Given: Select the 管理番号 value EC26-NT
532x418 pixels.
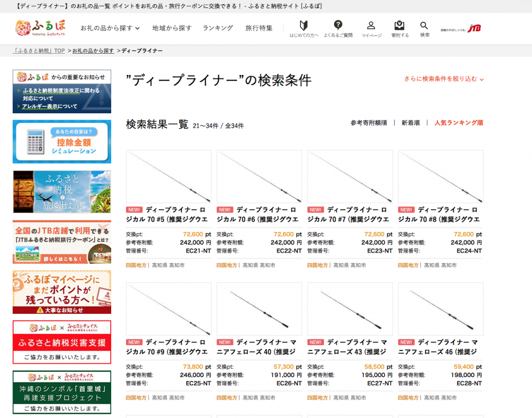Looking at the screenshot, I should [x=289, y=383].
